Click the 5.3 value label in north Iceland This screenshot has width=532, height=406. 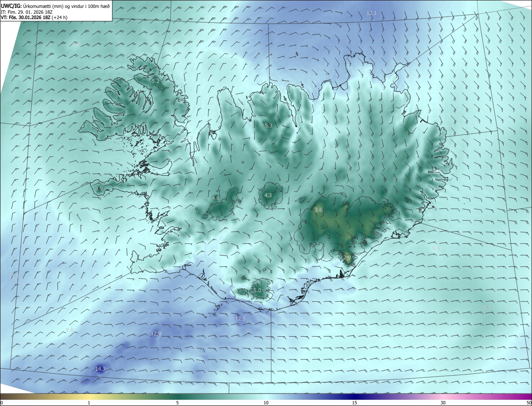tap(268, 125)
